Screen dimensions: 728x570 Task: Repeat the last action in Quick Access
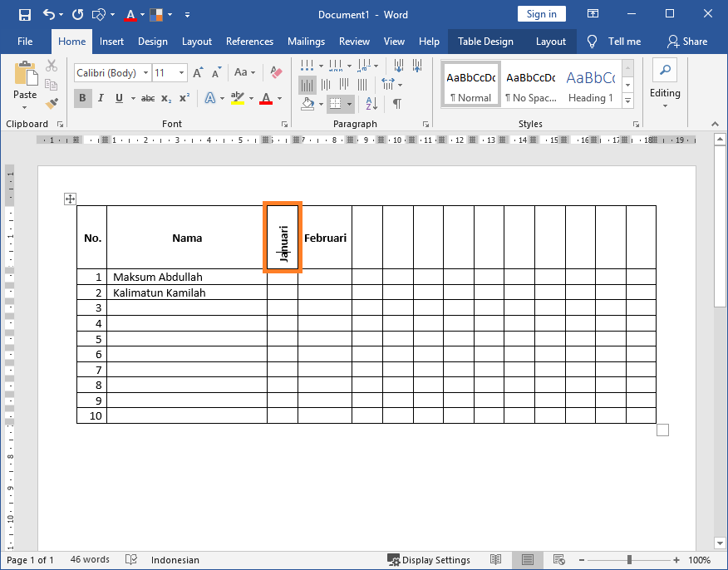77,14
